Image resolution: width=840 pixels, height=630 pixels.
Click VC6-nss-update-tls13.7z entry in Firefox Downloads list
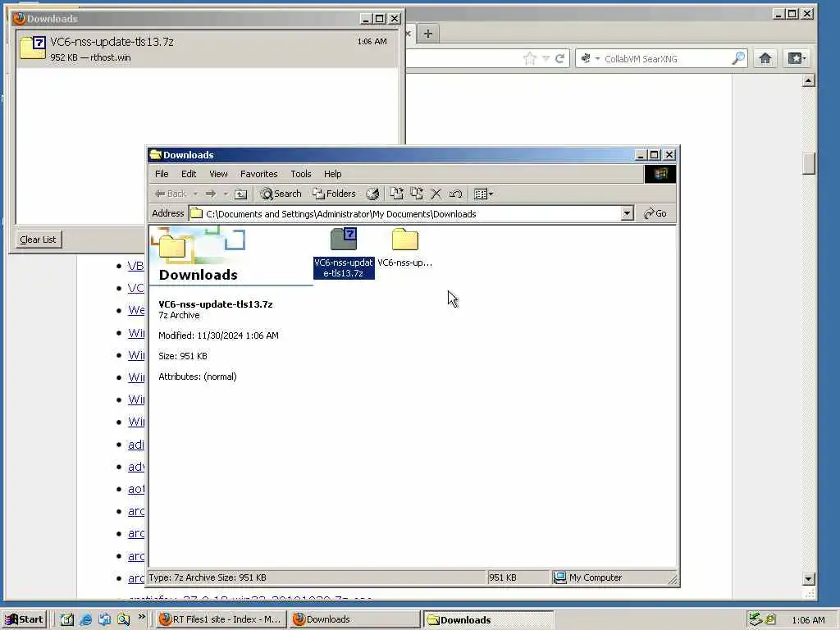(208, 48)
